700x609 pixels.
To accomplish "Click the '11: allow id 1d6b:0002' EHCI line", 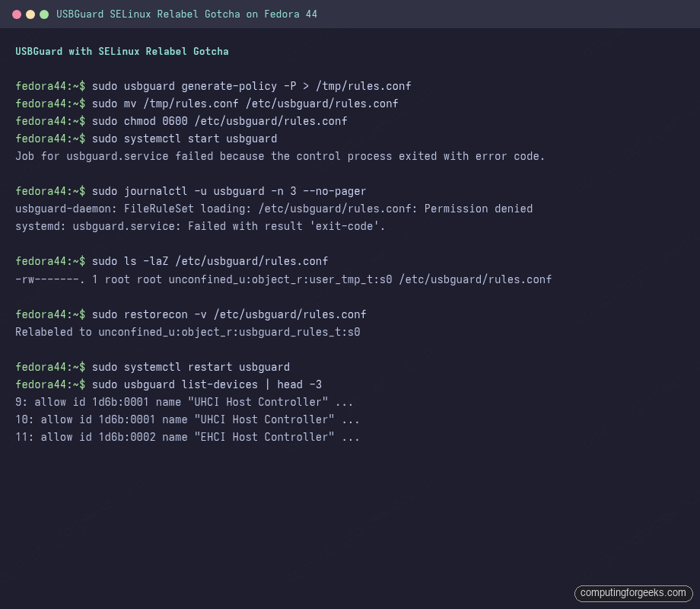I will point(187,436).
